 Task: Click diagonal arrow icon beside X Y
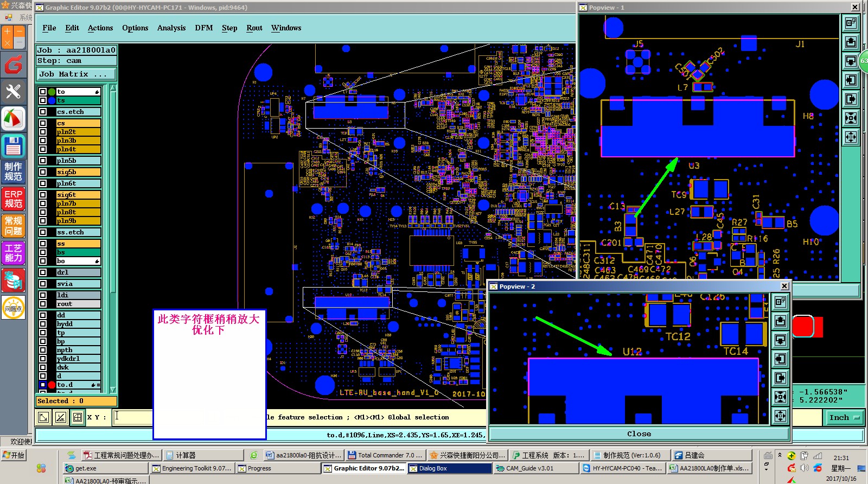[43, 417]
